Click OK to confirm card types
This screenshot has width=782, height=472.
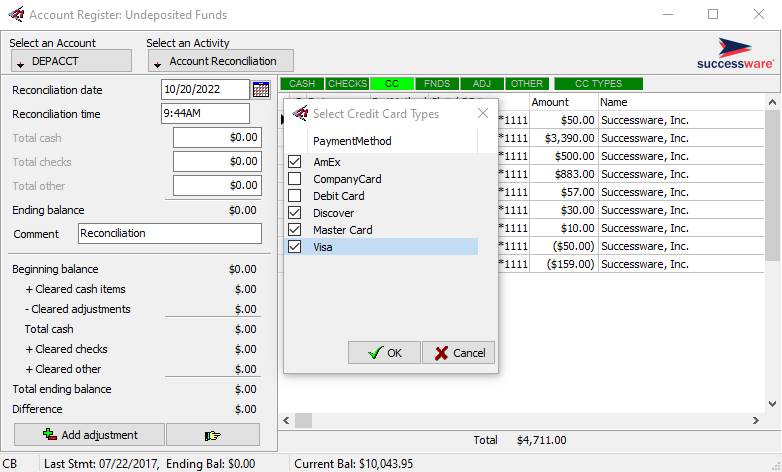(x=384, y=353)
